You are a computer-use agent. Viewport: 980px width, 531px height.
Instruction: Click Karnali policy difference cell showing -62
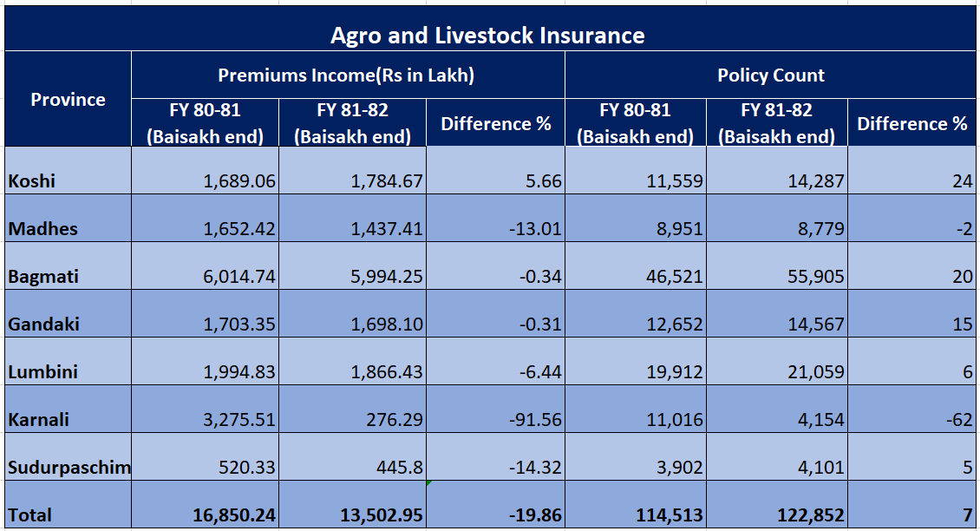pyautogui.click(x=911, y=420)
